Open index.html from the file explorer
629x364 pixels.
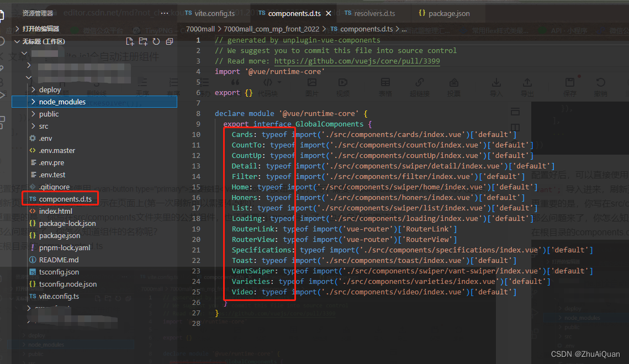55,211
